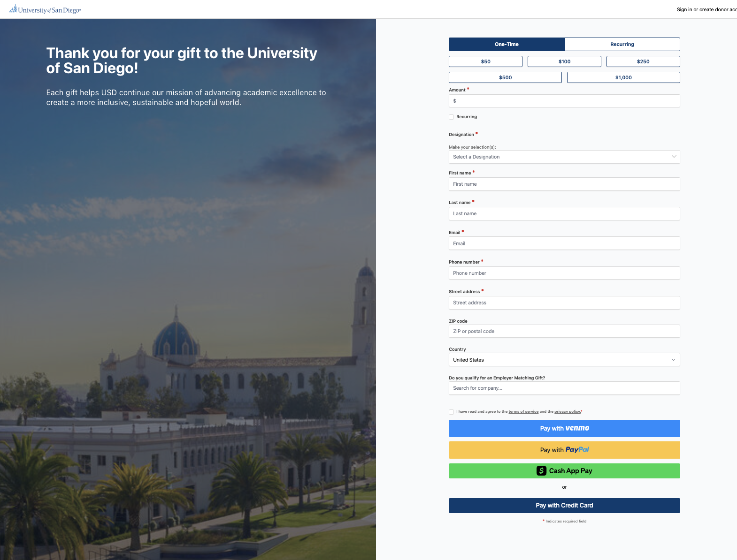Click the First name field

pyautogui.click(x=564, y=184)
